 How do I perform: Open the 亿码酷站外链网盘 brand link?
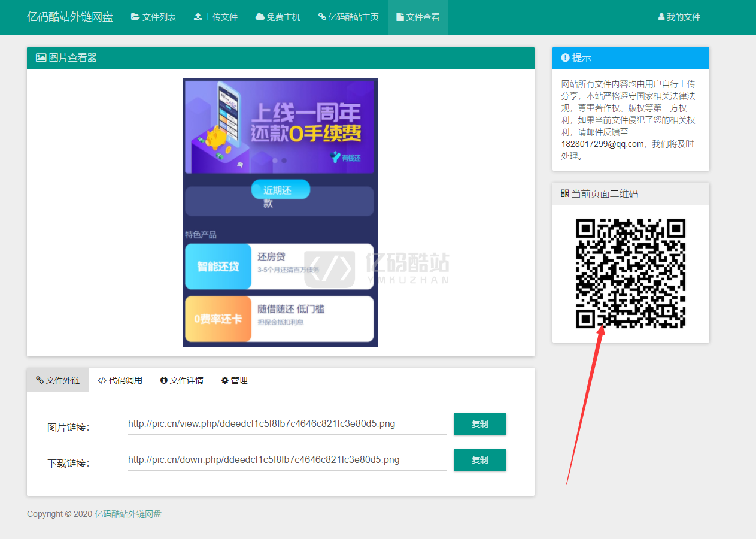[70, 17]
